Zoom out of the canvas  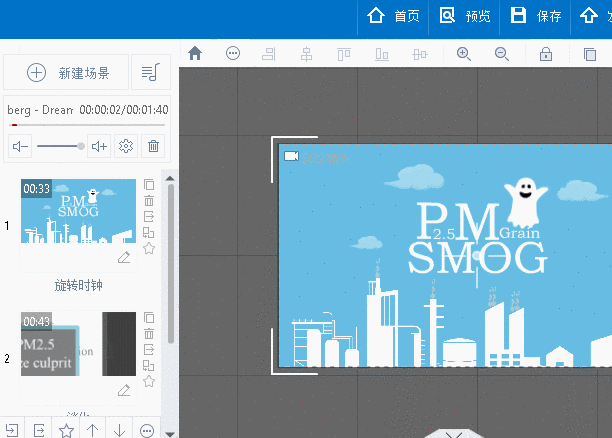502,54
